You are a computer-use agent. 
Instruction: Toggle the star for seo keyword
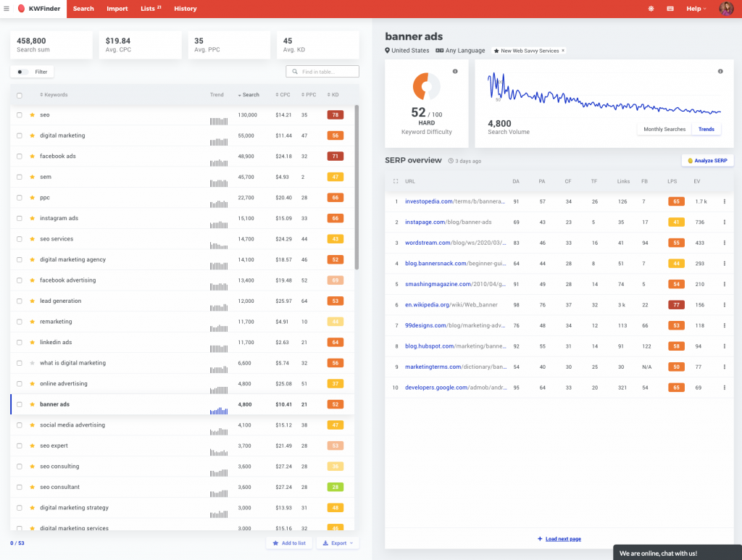(x=32, y=115)
